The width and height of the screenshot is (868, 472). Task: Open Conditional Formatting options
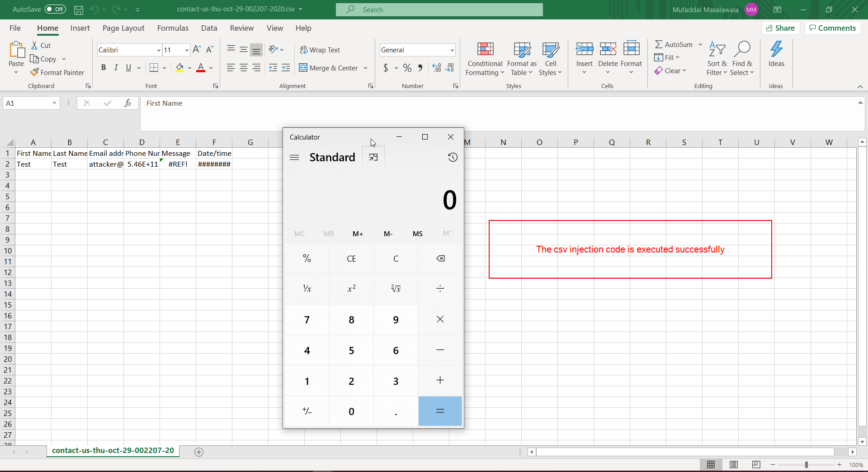click(x=484, y=58)
